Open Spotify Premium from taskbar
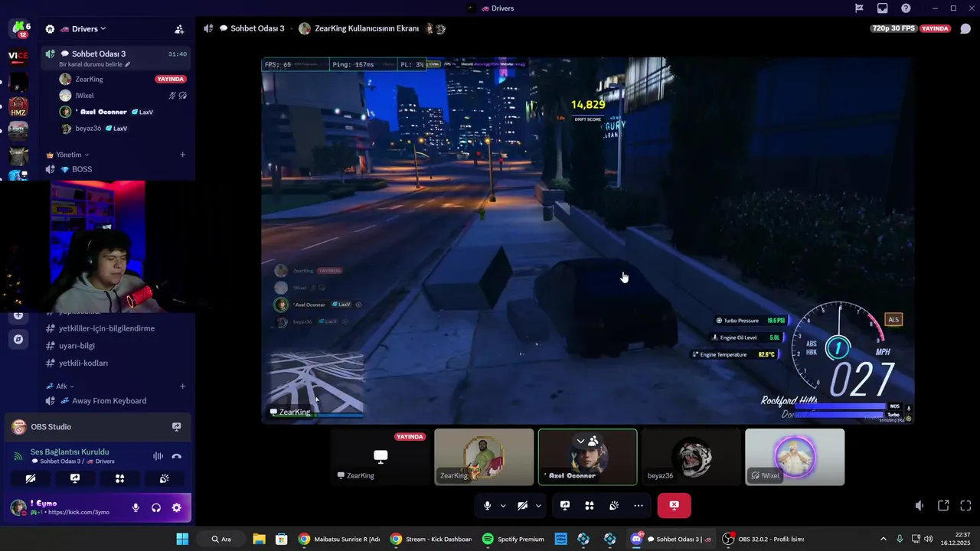Image resolution: width=980 pixels, height=551 pixels. (x=514, y=539)
